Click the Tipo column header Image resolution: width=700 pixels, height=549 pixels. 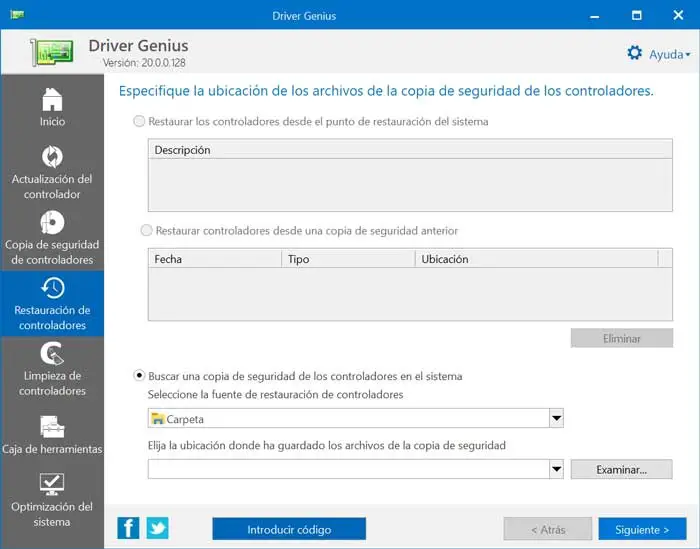coord(348,259)
